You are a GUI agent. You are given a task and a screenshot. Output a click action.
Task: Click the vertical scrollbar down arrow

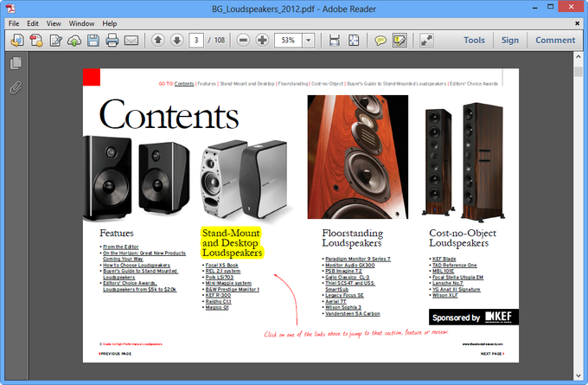tap(578, 375)
